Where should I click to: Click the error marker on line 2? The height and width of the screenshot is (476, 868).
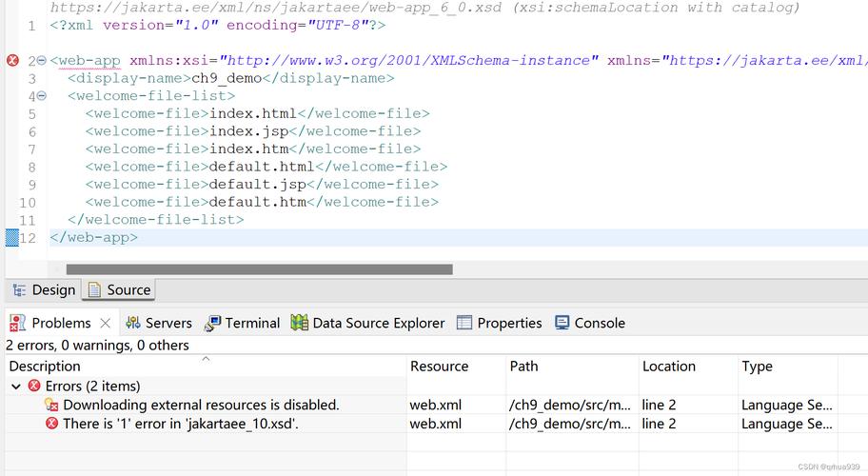12,61
